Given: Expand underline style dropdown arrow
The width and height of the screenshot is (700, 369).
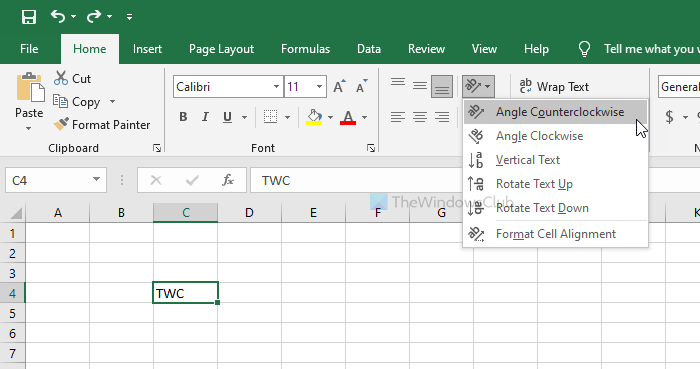Looking at the screenshot, I should click(244, 117).
